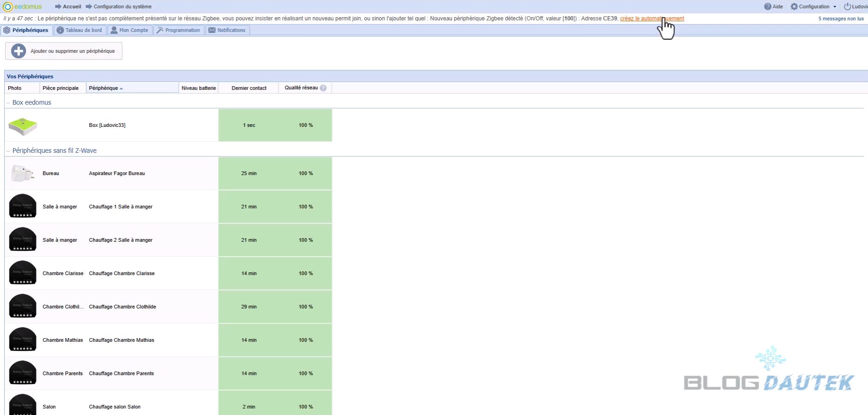Image resolution: width=868 pixels, height=415 pixels.
Task: Click the plus icon to add a device
Action: tap(19, 51)
